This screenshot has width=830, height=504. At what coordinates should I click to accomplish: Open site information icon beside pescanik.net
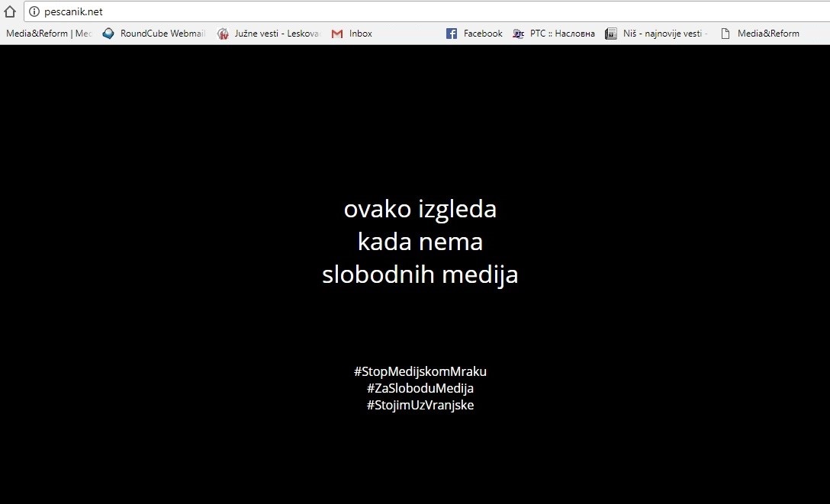click(34, 11)
